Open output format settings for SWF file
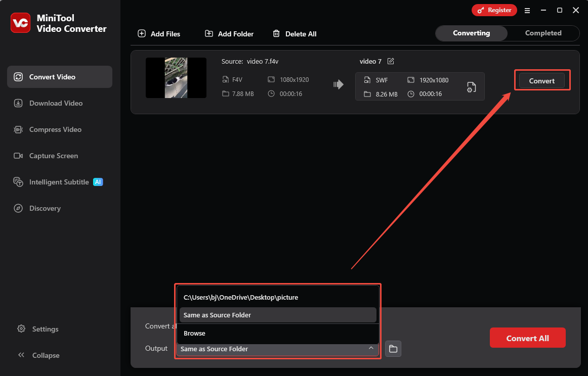 [471, 86]
